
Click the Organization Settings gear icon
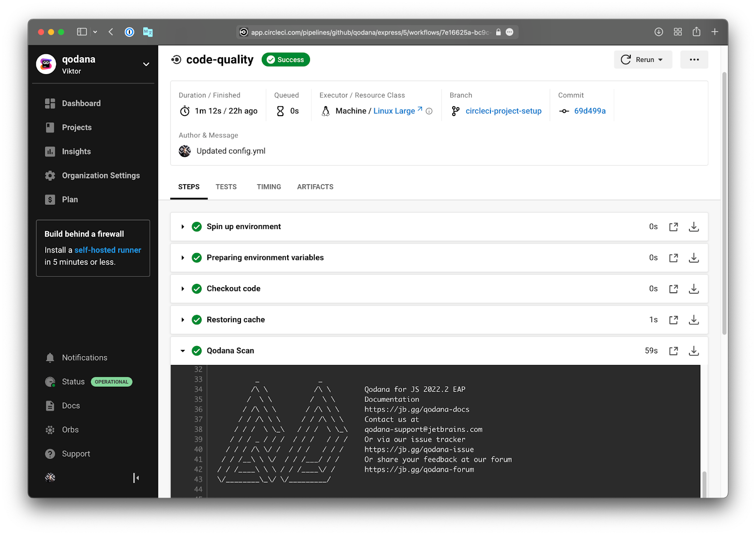[x=50, y=176]
